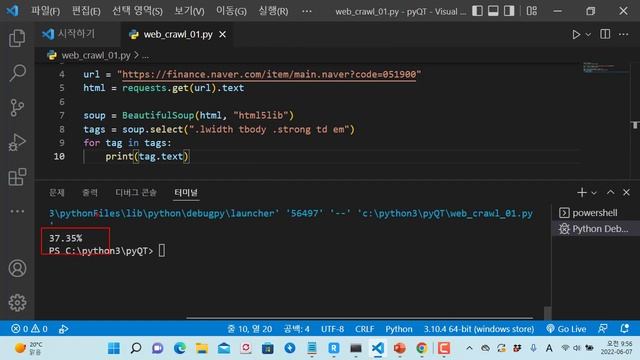Select language mode Python
This screenshot has width=640, height=360.
(399, 329)
